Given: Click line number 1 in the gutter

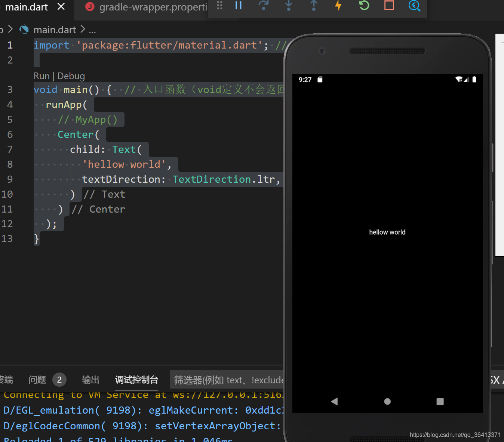Looking at the screenshot, I should click(x=10, y=45).
